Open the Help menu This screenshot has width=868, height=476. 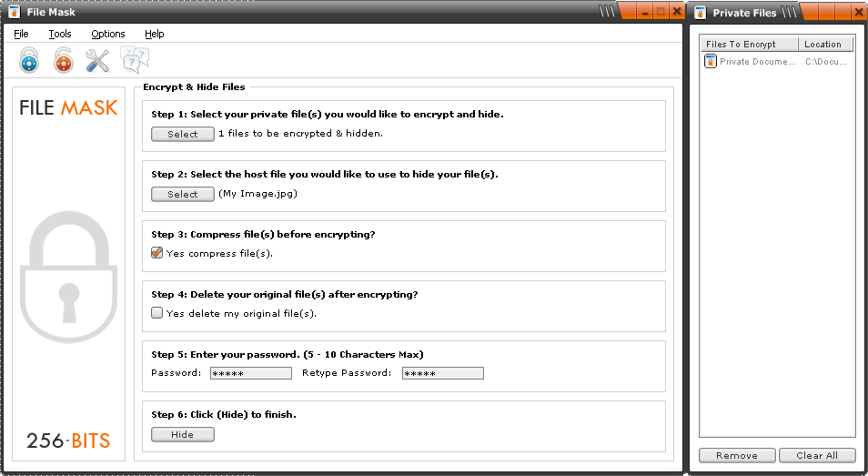coord(155,34)
